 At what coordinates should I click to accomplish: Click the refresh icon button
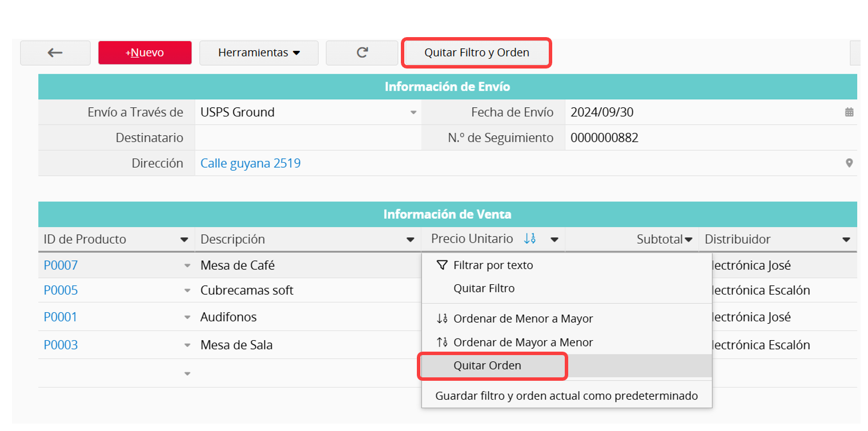(x=361, y=53)
